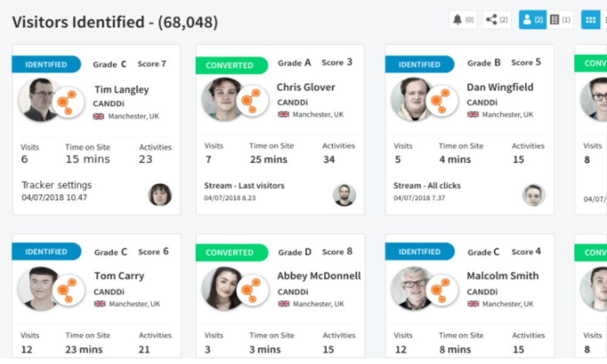Click IDENTIFIED badge on Tim Langley card

click(47, 64)
